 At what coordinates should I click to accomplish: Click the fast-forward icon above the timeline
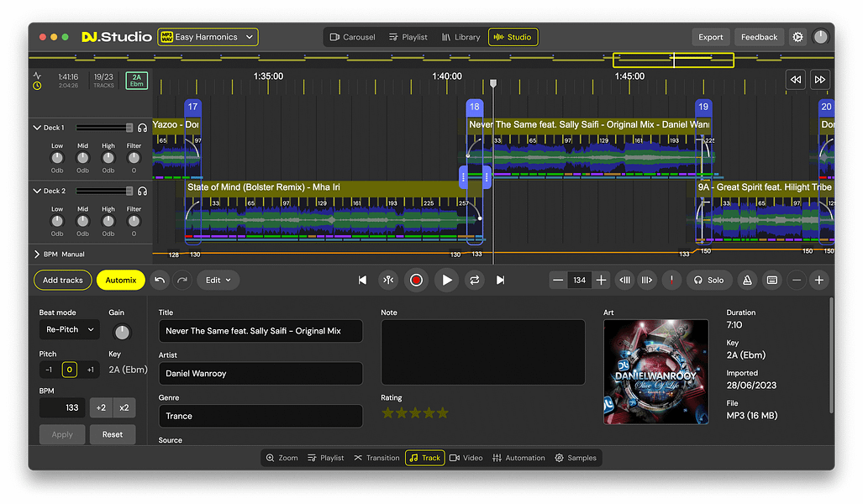click(x=820, y=80)
